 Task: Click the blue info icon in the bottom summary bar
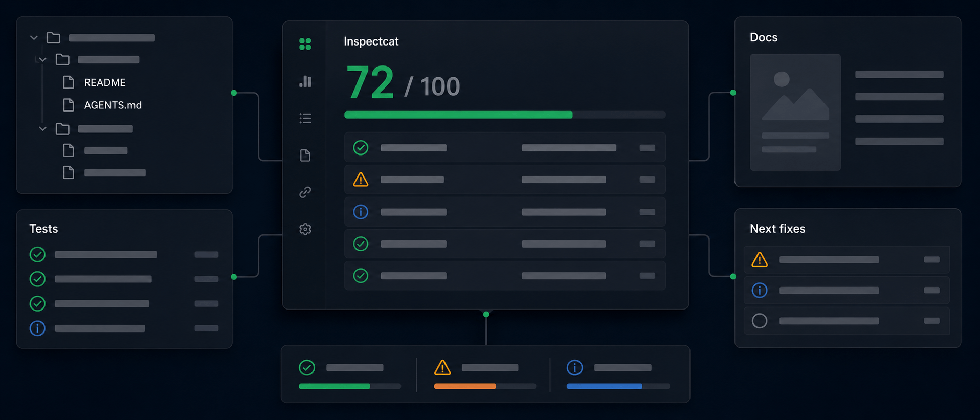click(x=575, y=367)
